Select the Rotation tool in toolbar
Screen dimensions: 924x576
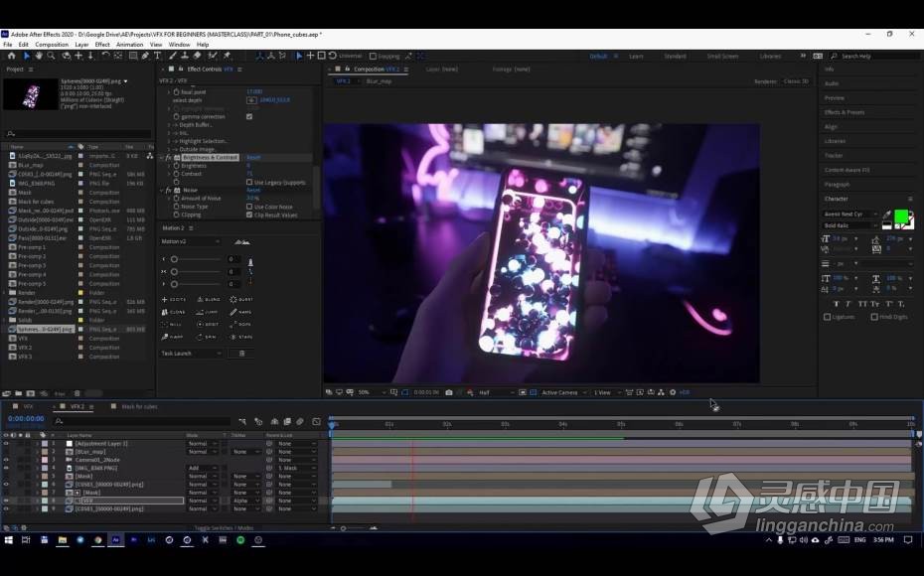[x=105, y=56]
